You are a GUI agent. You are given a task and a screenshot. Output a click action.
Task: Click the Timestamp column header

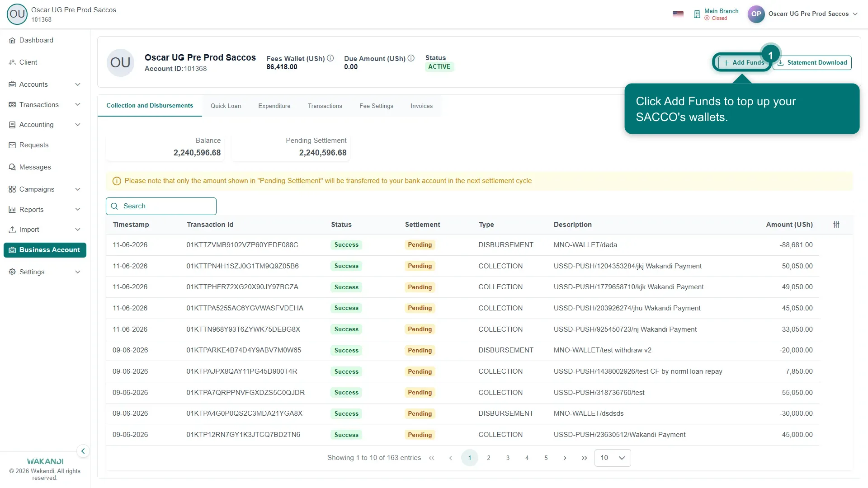point(131,225)
